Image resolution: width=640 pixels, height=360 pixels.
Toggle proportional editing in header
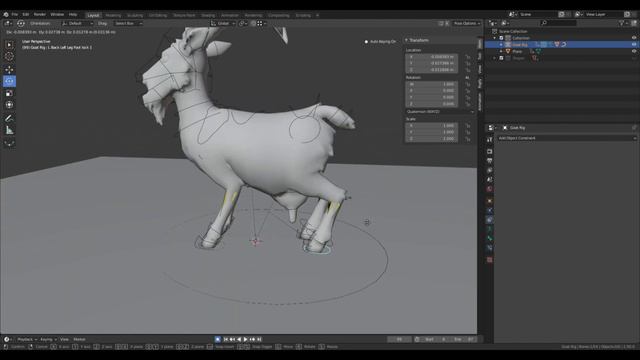(253, 23)
